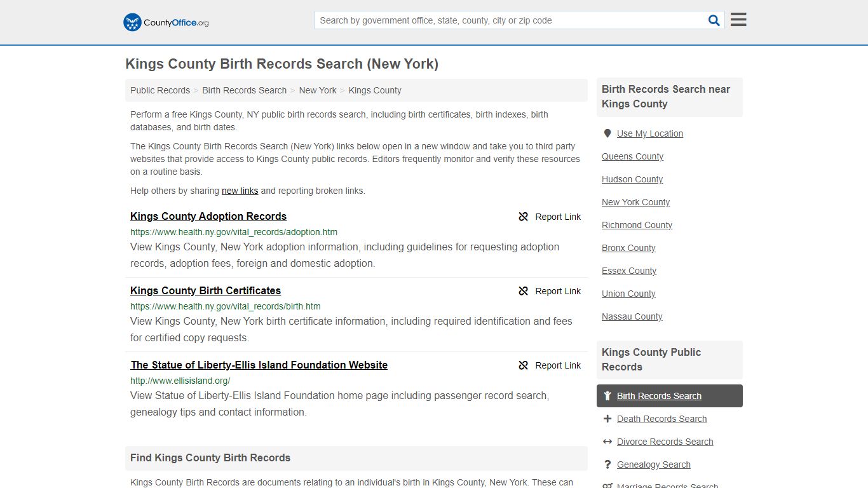This screenshot has height=488, width=868.
Task: Click the broken-link icon for Adoption Records
Action: click(x=524, y=217)
